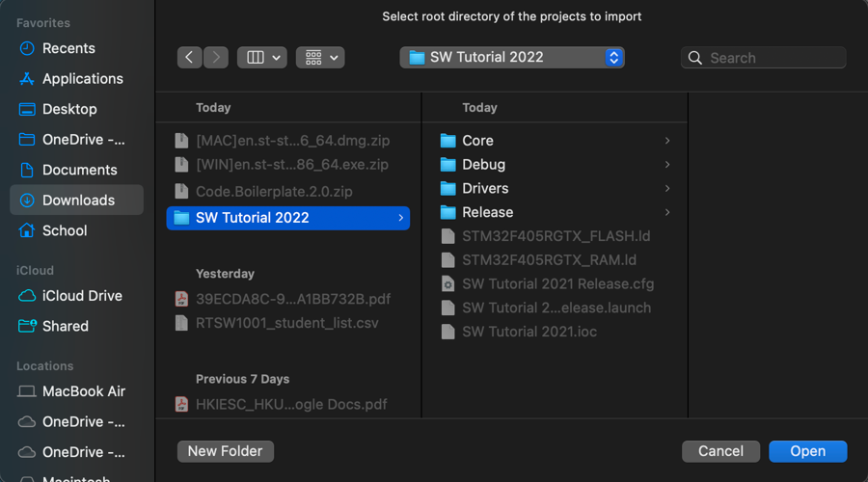Viewport: 868px width, 482px height.
Task: Click the New Folder button
Action: tap(226, 451)
